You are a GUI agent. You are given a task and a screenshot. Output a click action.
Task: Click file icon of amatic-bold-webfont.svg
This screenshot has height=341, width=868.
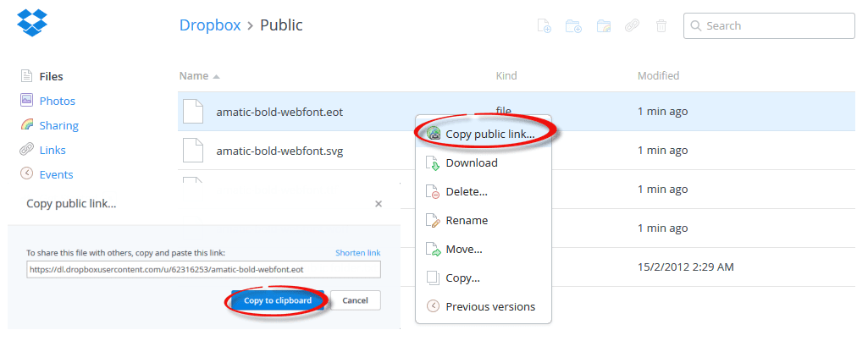[193, 150]
